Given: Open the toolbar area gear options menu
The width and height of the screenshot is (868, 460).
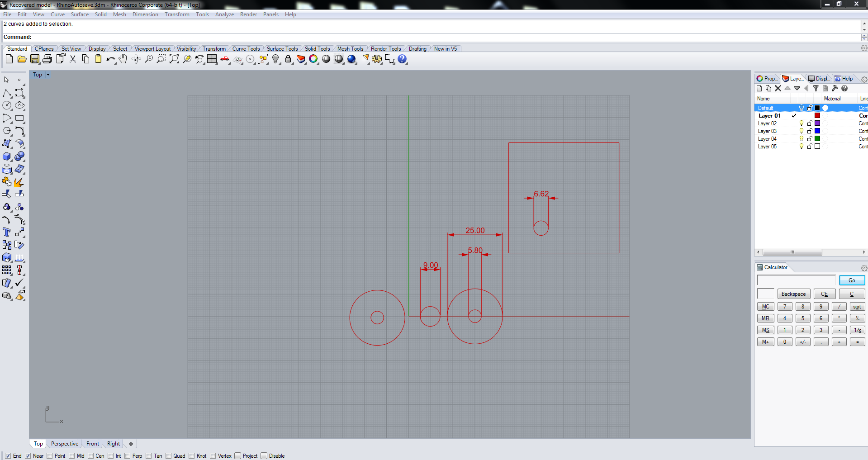Looking at the screenshot, I should click(x=864, y=48).
